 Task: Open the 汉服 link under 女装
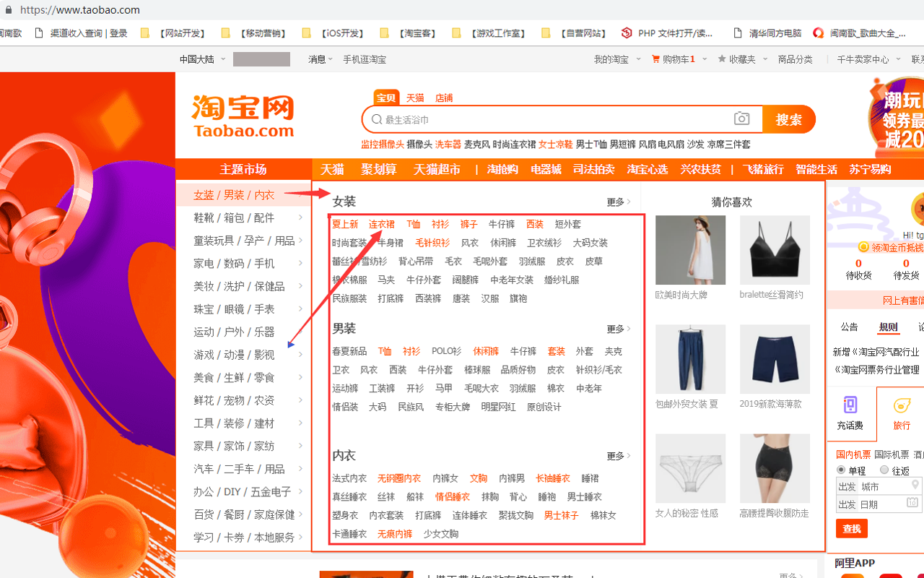click(x=490, y=298)
